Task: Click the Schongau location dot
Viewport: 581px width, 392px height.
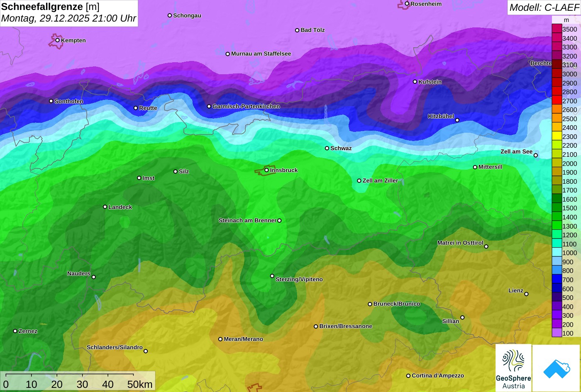Action: point(170,15)
